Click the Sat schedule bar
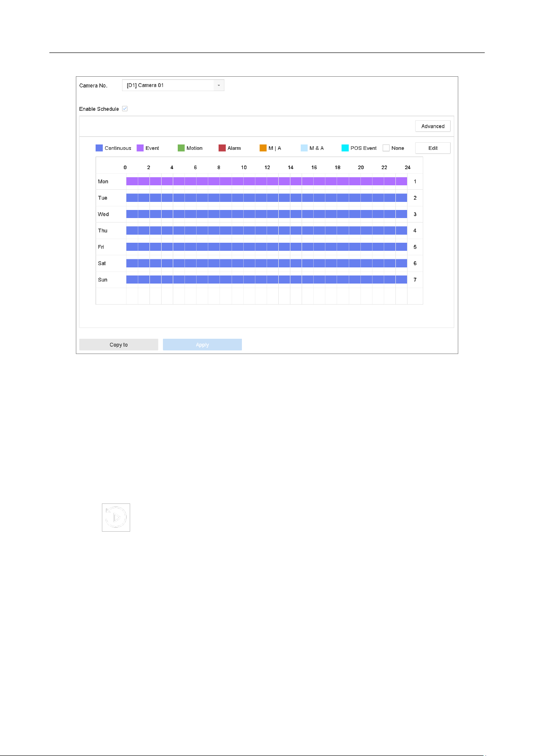The image size is (535, 756). click(267, 263)
